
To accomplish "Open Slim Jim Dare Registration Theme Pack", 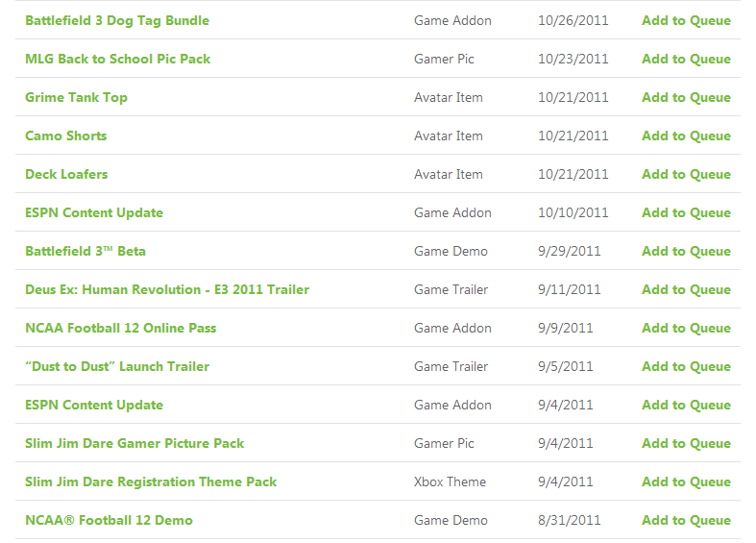I will pos(151,481).
